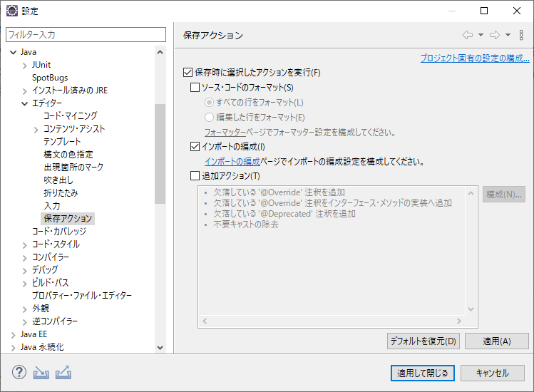
Task: Select プロパティー・ファイル・エディター tree item
Action: click(82, 295)
